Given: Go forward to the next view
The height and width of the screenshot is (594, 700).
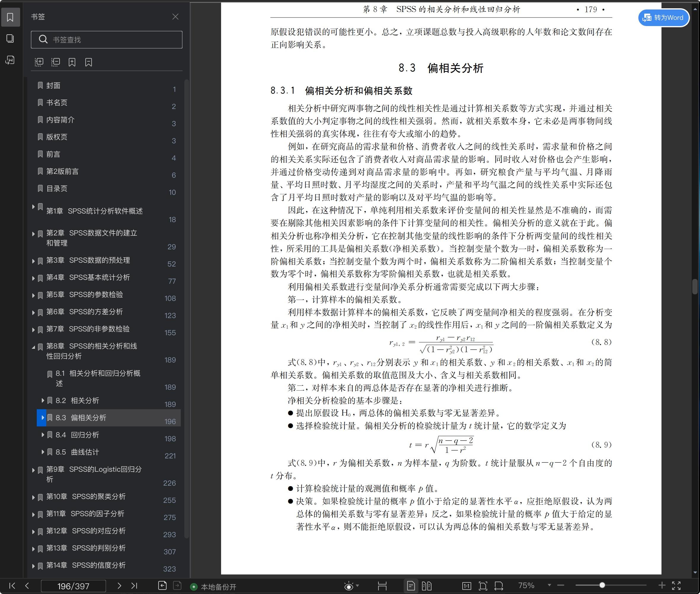Looking at the screenshot, I should pos(177,586).
